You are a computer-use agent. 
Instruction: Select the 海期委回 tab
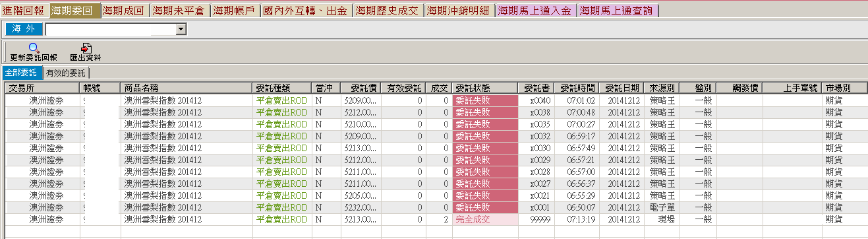pyautogui.click(x=74, y=11)
